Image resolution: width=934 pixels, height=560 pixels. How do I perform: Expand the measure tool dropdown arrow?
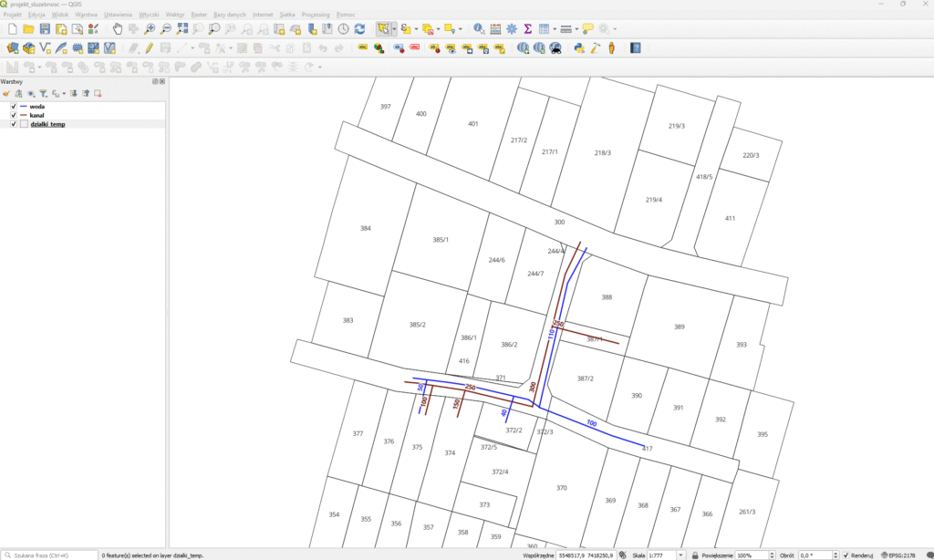pyautogui.click(x=576, y=29)
